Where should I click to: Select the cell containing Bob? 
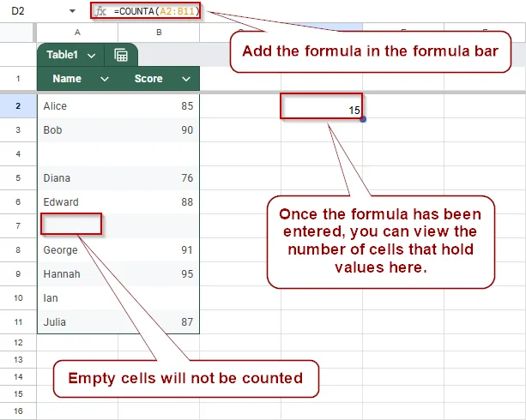77,130
